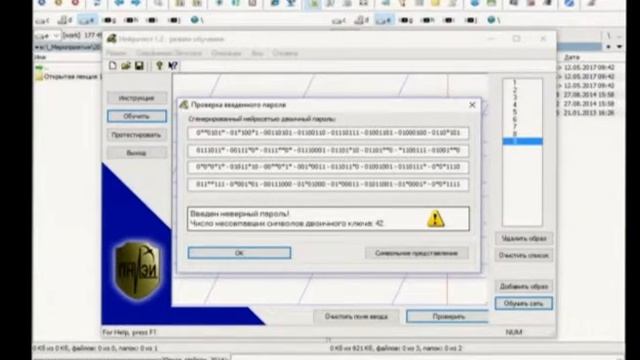Click the lightbulb About icon in Нейронет toolbar

160,66
